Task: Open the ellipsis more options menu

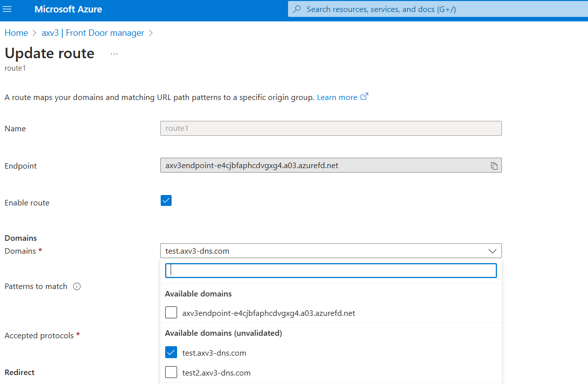Action: (114, 54)
